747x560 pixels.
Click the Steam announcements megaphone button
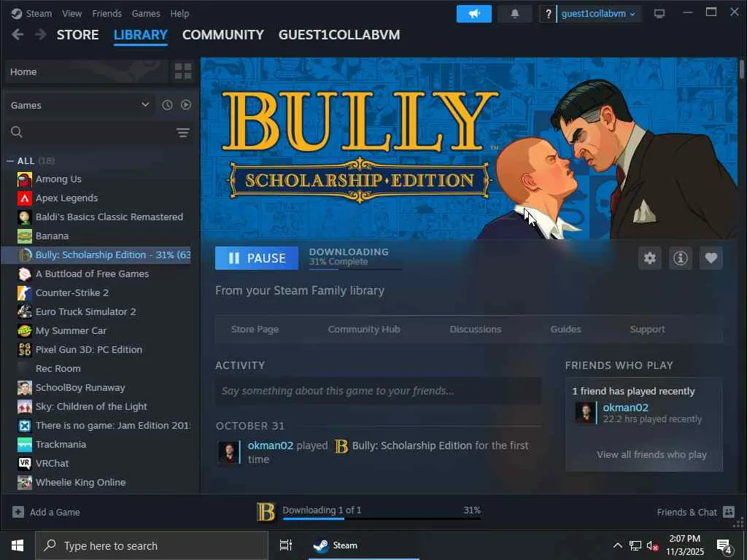pos(473,14)
